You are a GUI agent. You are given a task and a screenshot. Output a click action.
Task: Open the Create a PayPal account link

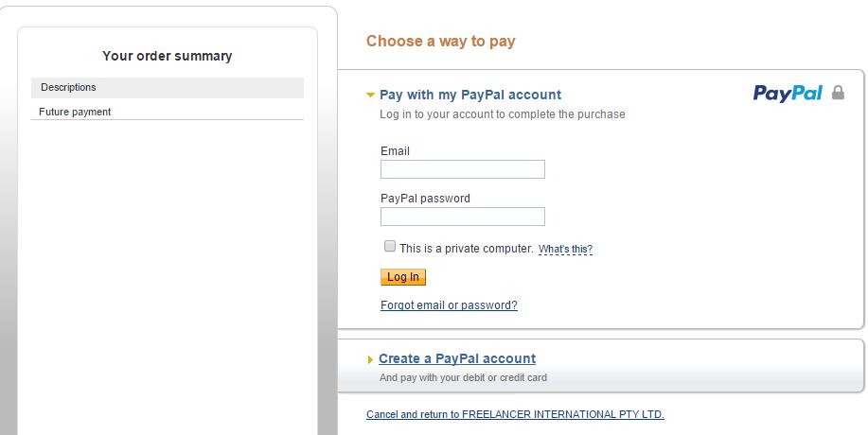(457, 359)
